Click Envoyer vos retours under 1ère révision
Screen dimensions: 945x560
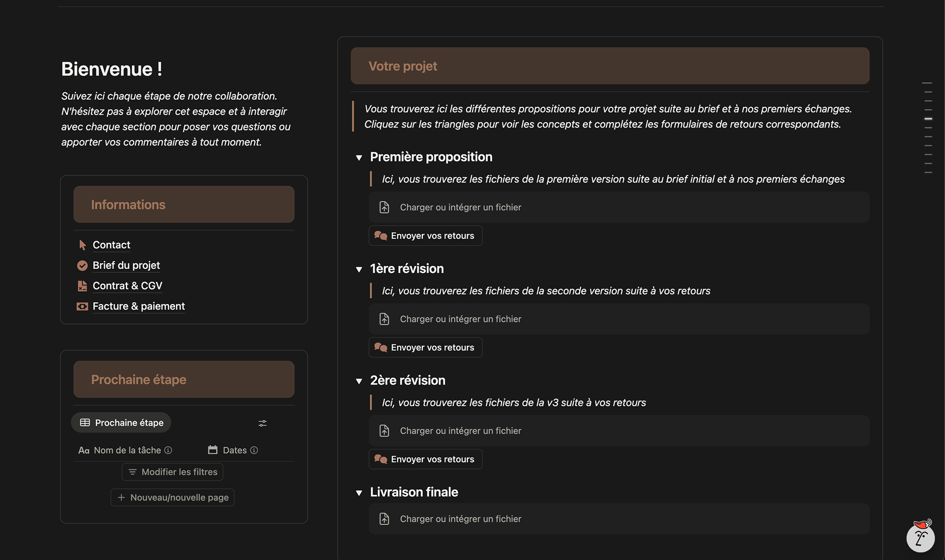(425, 347)
